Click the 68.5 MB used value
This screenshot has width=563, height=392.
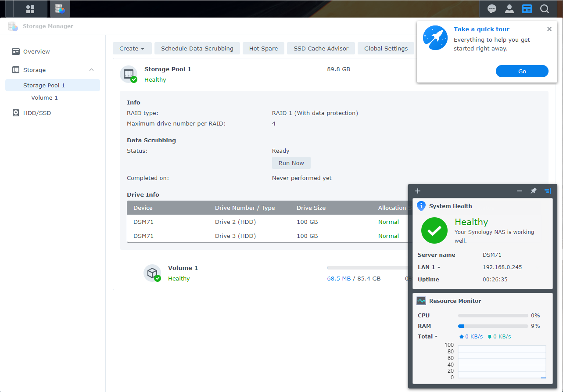pyautogui.click(x=339, y=278)
